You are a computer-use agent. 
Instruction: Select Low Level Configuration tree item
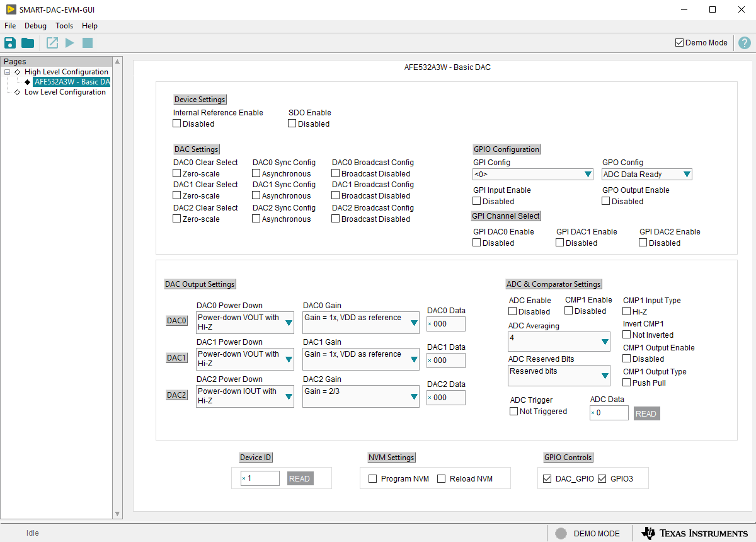(x=65, y=92)
